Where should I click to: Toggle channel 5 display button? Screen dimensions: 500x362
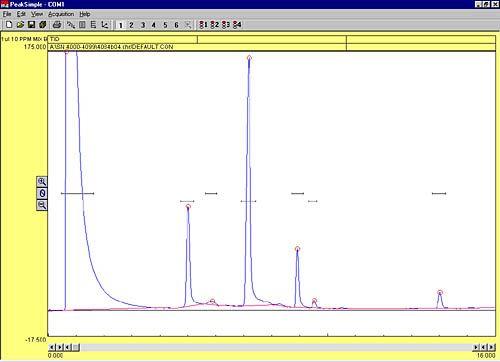(165, 25)
